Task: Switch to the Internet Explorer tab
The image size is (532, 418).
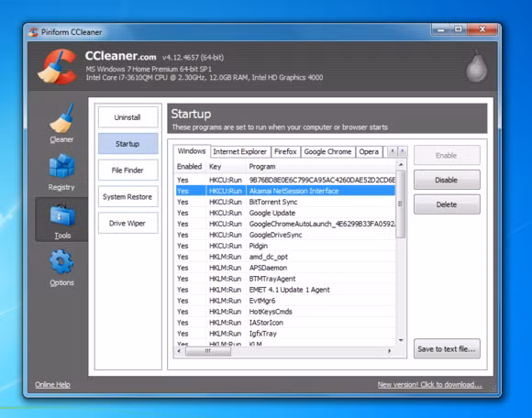Action: [240, 151]
